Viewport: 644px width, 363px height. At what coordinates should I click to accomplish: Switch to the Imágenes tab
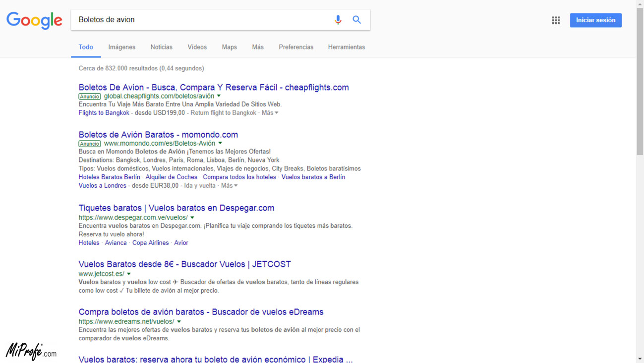tap(121, 47)
